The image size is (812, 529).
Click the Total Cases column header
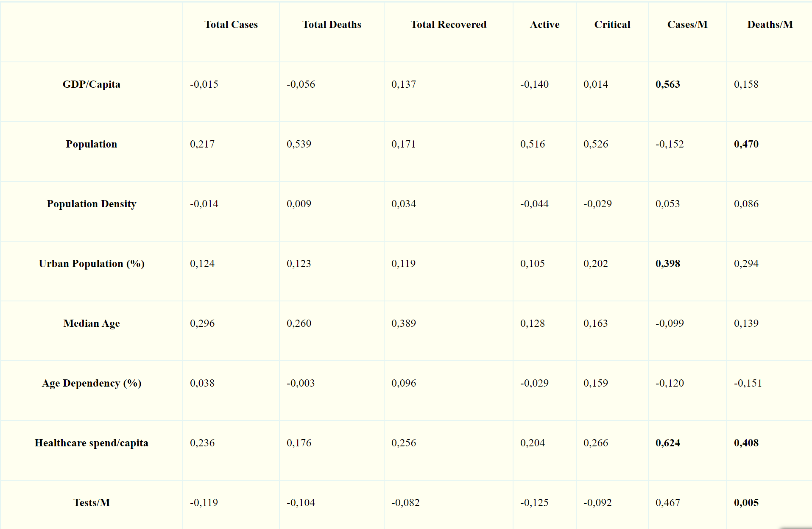[231, 25]
